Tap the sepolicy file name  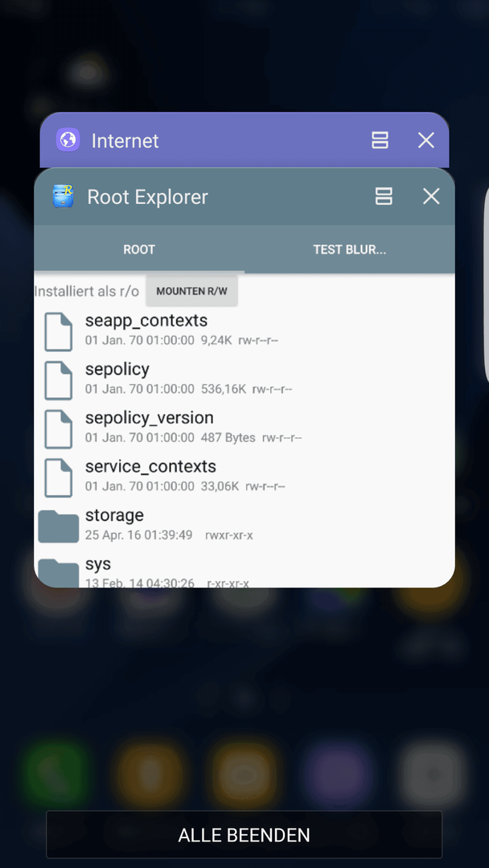tap(117, 369)
